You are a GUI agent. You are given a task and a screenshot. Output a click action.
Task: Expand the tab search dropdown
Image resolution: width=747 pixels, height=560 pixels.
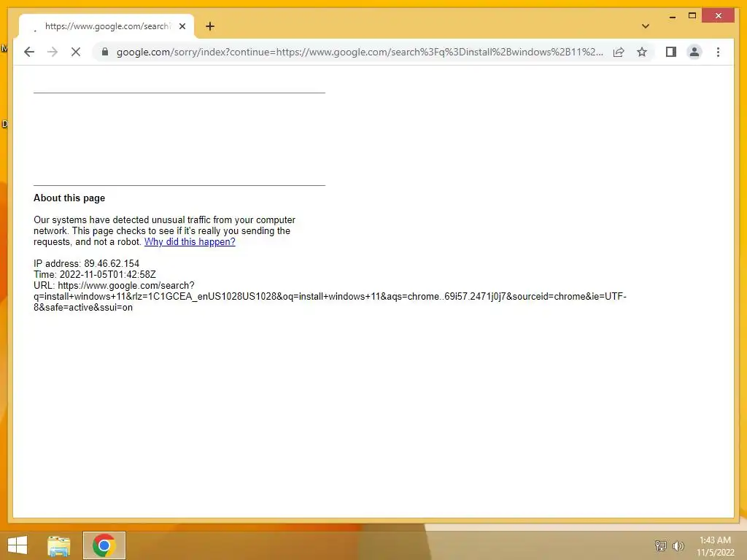coord(645,26)
